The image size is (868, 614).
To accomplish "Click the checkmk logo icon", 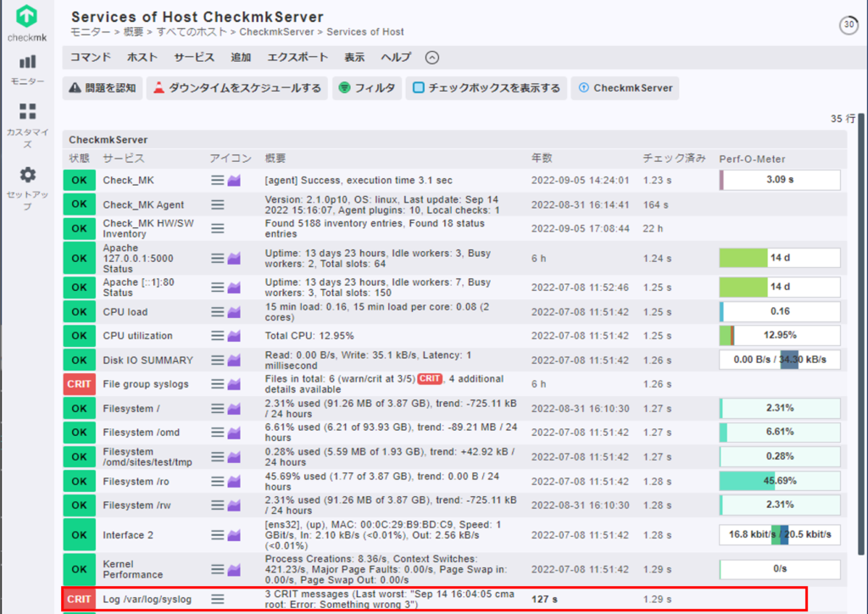I will pyautogui.click(x=26, y=15).
